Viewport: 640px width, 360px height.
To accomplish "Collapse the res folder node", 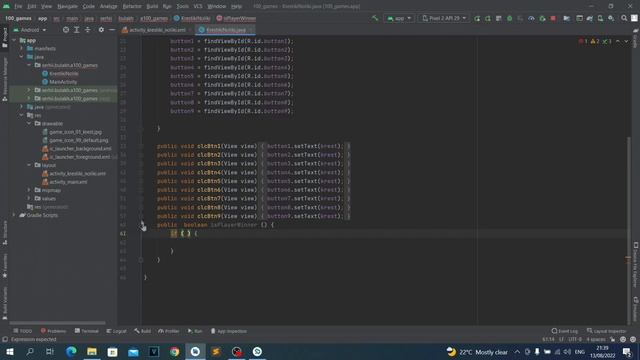I will tap(22, 116).
